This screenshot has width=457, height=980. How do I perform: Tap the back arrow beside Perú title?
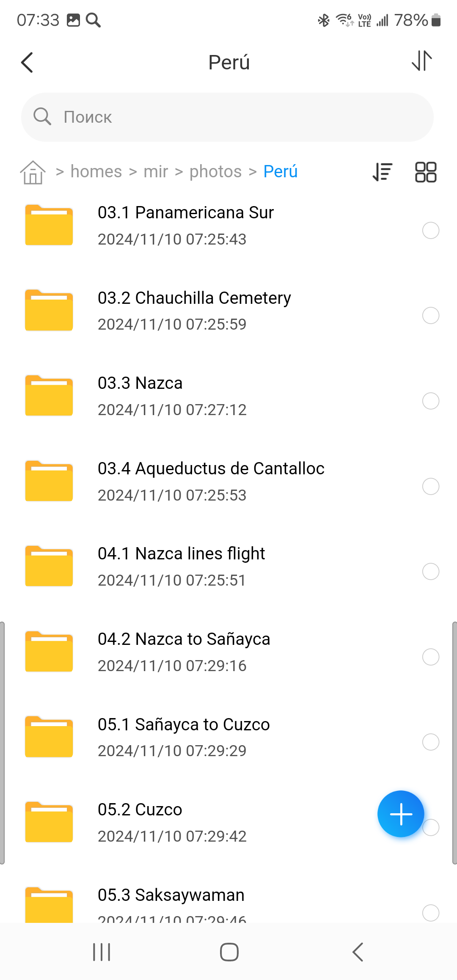pos(27,63)
